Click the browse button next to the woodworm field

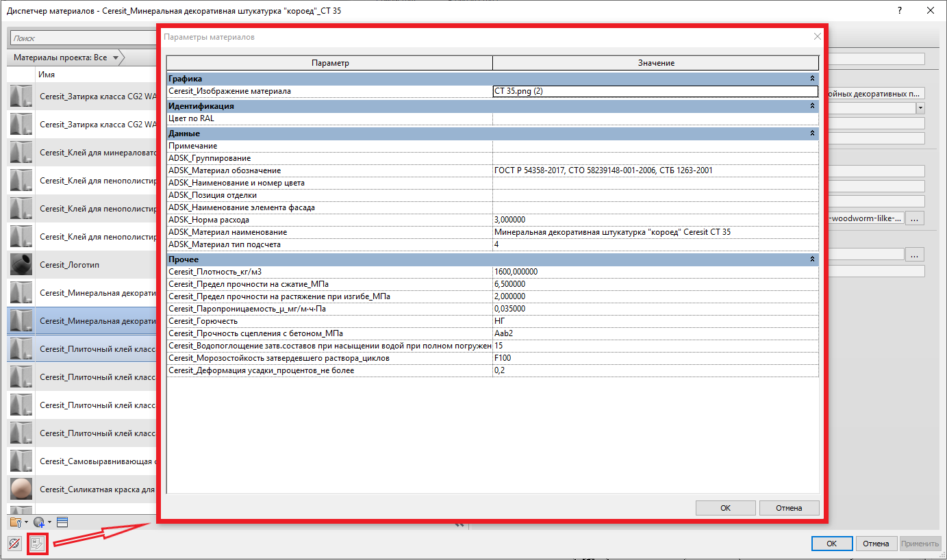pyautogui.click(x=915, y=218)
